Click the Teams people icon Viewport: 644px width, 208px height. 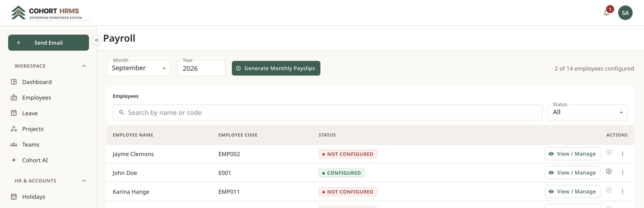(14, 145)
